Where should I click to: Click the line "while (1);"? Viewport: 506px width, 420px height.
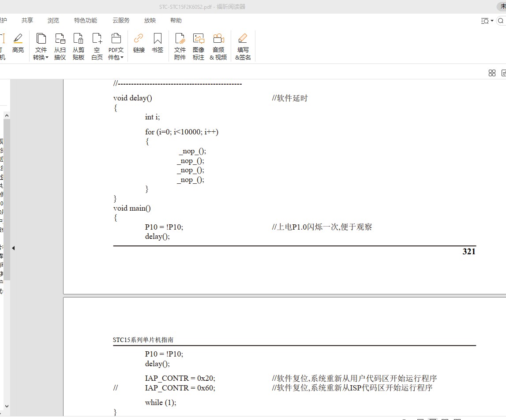click(161, 403)
